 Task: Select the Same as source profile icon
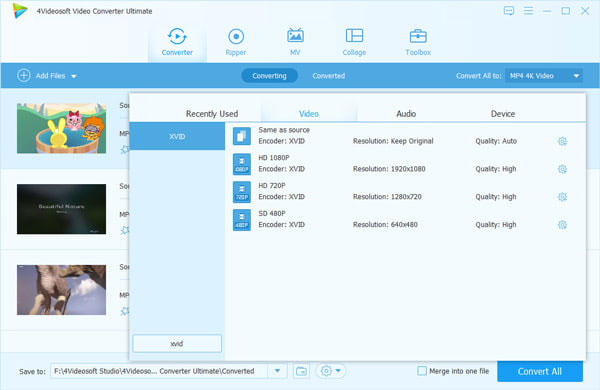click(x=242, y=136)
